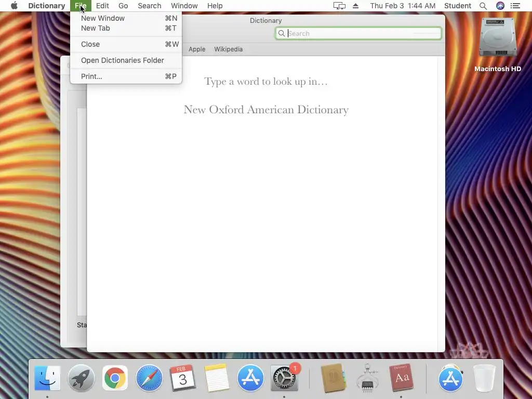
Task: Choose New Window from File menu
Action: pos(126,18)
